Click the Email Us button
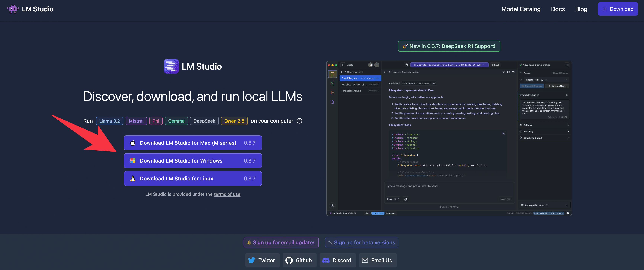Viewport: 644px width, 270px height. [377, 260]
